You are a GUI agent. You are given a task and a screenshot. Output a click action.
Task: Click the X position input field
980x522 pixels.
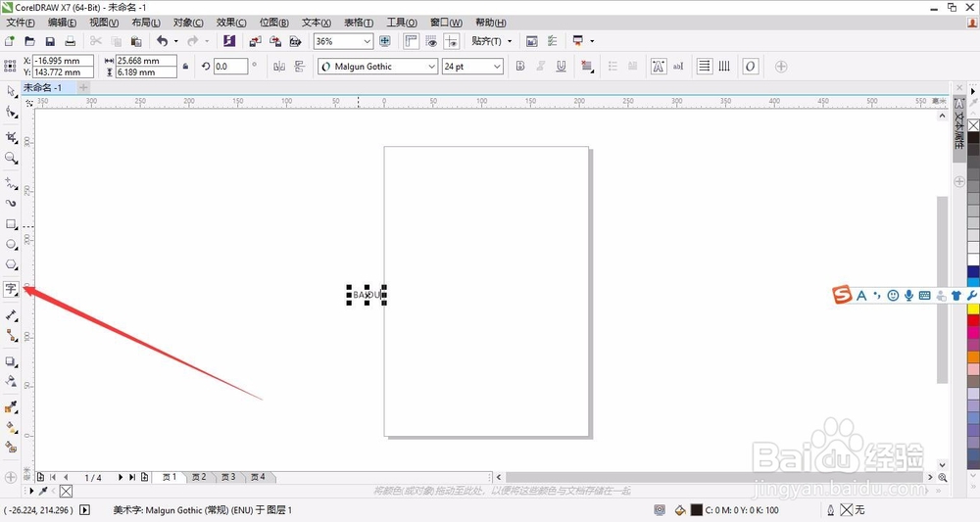click(x=63, y=61)
